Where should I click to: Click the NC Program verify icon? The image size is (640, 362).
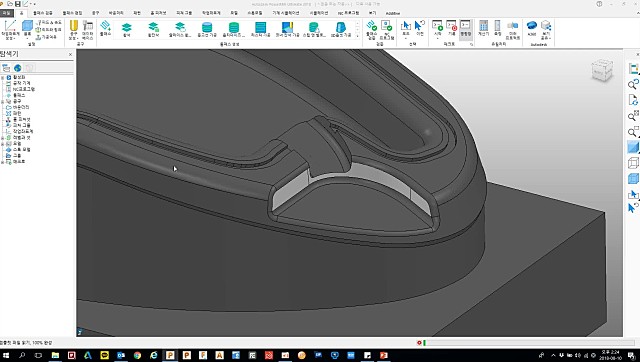tap(387, 25)
